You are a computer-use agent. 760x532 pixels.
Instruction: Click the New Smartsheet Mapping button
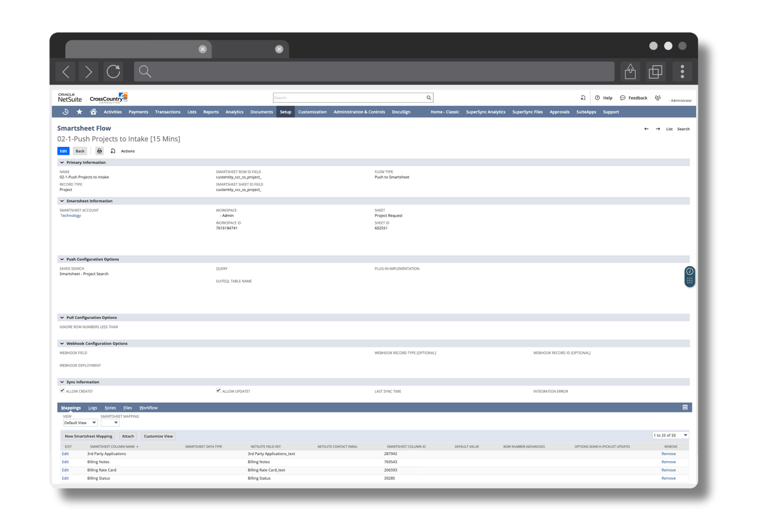(88, 436)
